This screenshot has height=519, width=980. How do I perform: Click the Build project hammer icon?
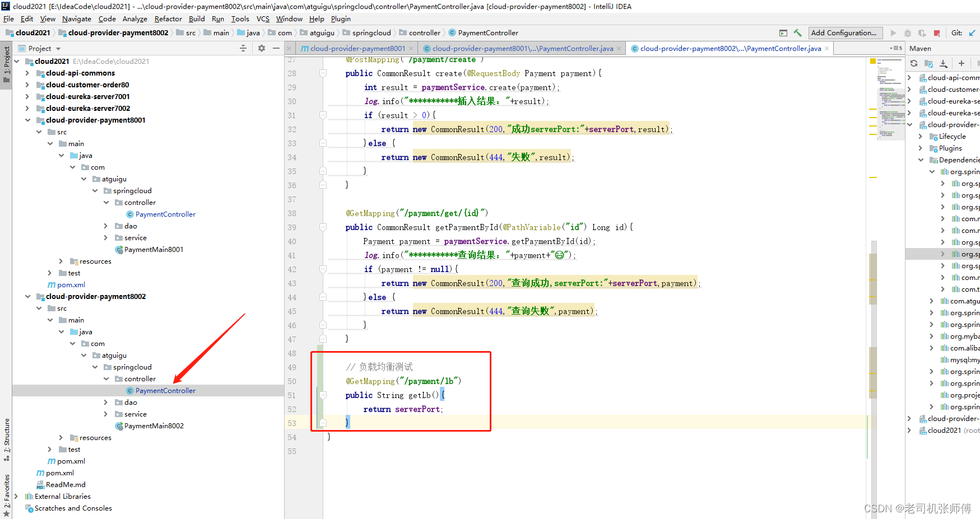click(x=797, y=33)
